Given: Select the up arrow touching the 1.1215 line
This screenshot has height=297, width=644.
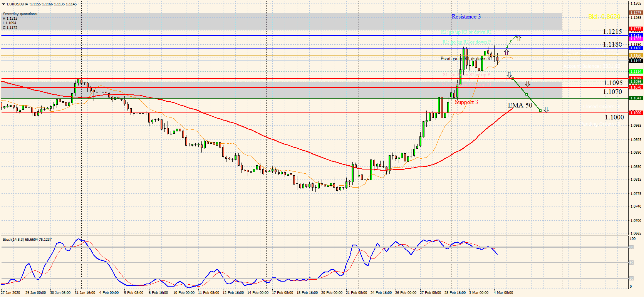Looking at the screenshot, I should [x=519, y=38].
